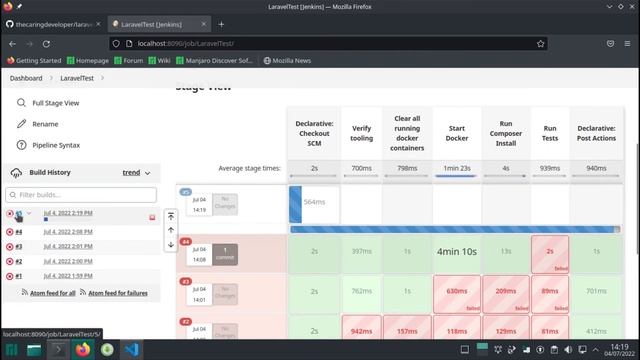Open Manjaro application launcher
Image resolution: width=640 pixels, height=360 pixels.
coord(11,350)
